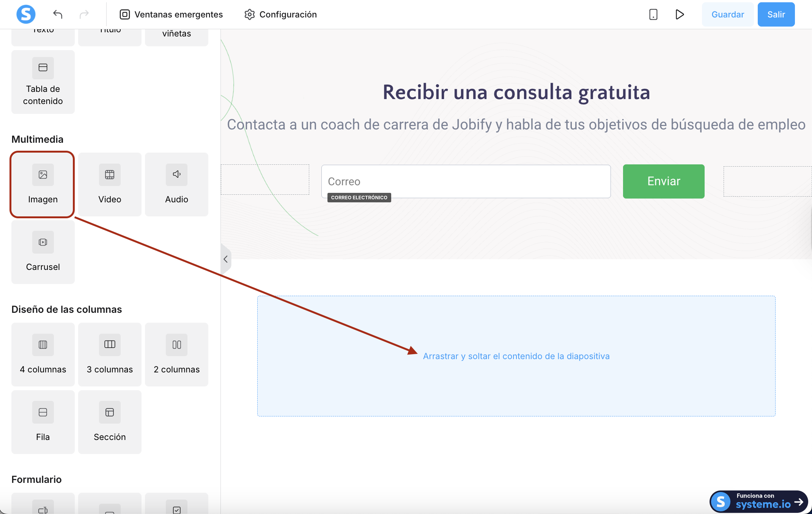
Task: Select the Imagen element block
Action: point(42,184)
